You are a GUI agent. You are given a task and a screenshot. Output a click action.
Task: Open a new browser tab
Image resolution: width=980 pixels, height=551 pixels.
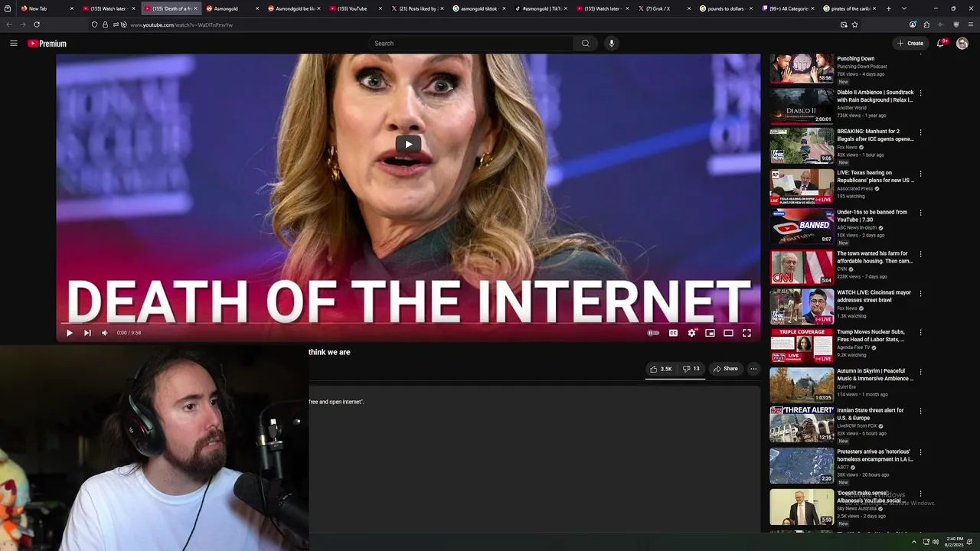click(888, 8)
